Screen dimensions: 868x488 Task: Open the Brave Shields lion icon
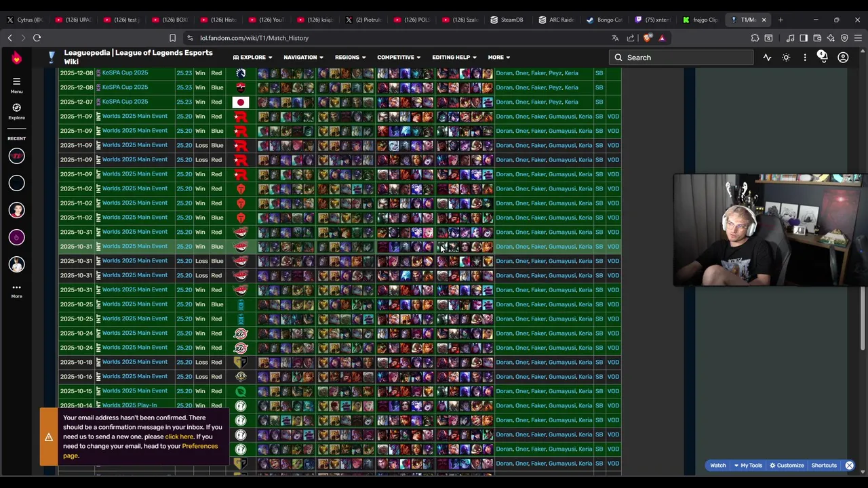click(648, 38)
